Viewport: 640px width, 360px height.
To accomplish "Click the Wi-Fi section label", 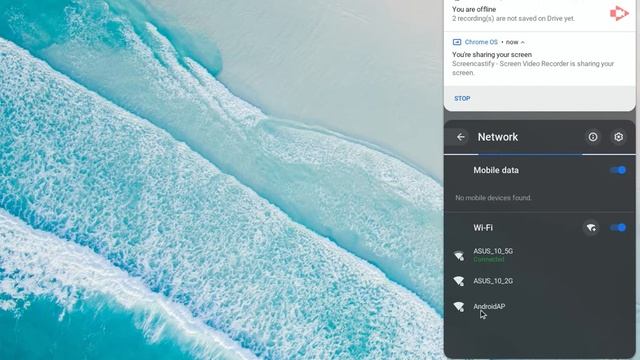I will [x=483, y=228].
